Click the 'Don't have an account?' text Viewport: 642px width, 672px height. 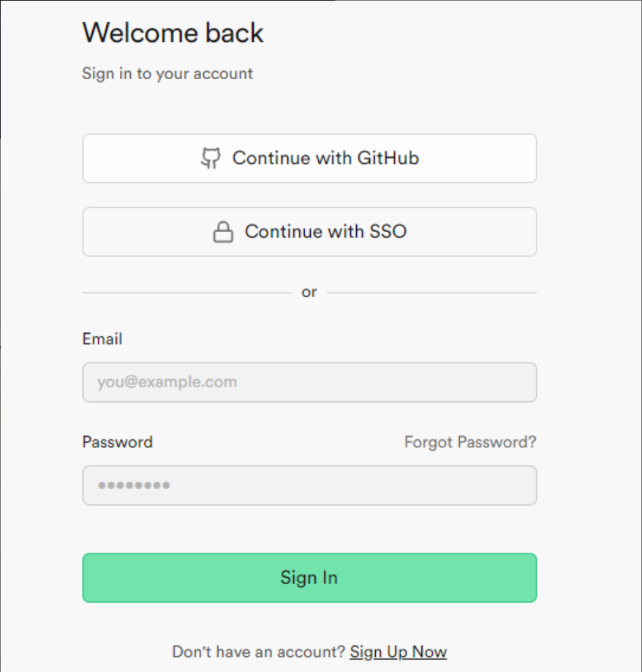tap(259, 652)
